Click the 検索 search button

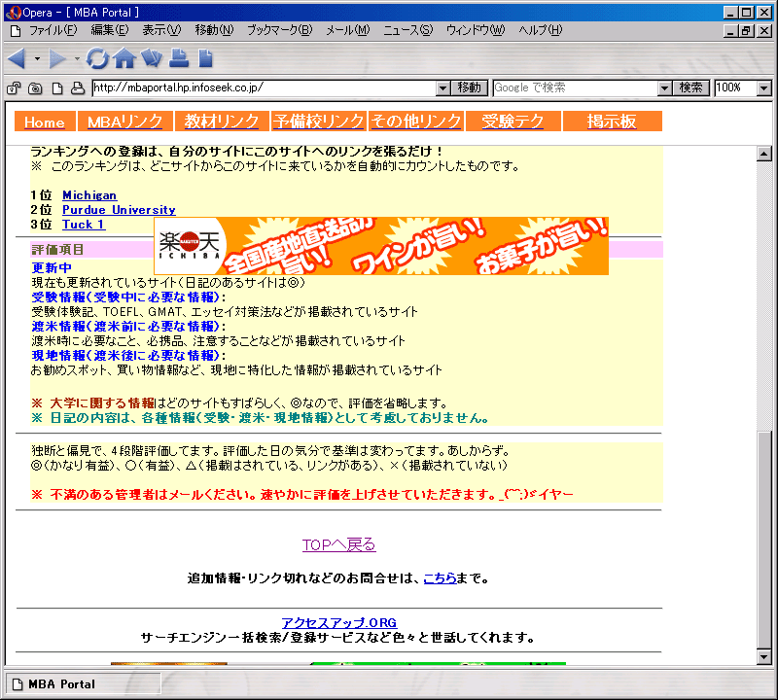coord(691,87)
